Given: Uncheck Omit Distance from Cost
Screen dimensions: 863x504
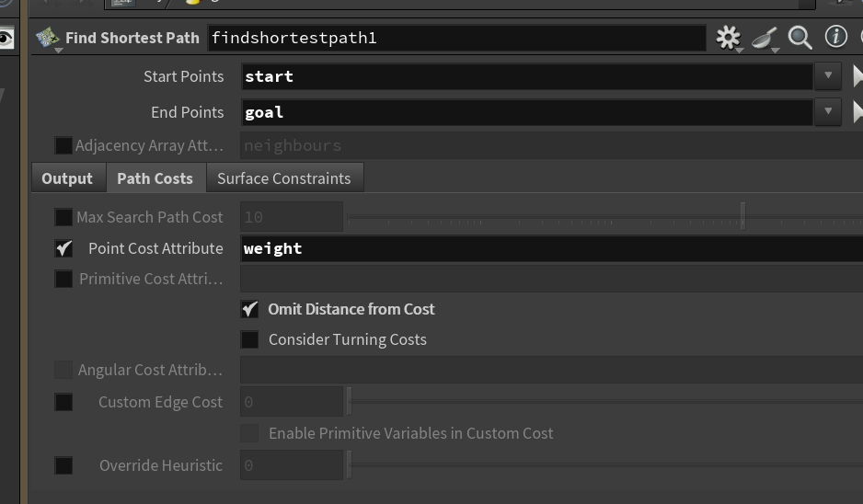Looking at the screenshot, I should point(250,309).
